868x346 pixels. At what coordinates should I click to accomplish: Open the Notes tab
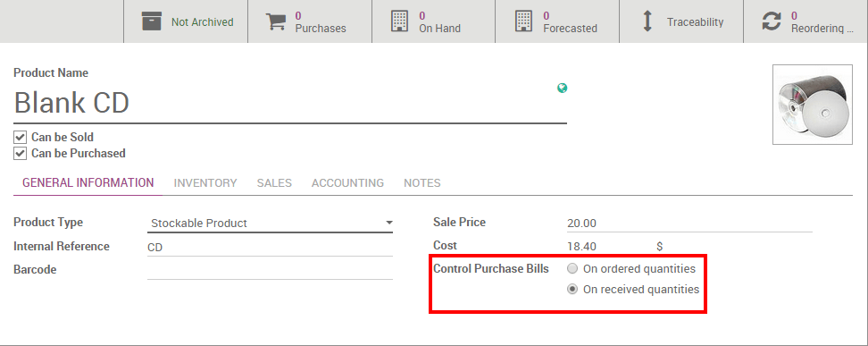click(422, 183)
